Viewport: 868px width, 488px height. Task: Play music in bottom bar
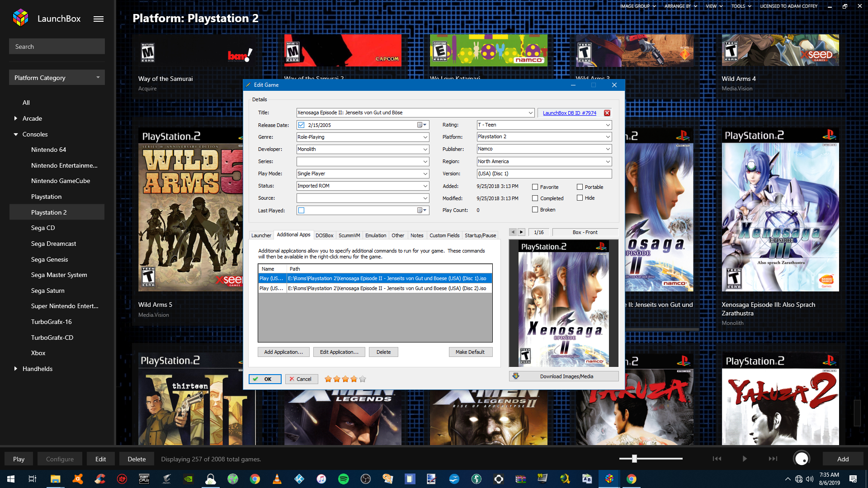coord(745,459)
